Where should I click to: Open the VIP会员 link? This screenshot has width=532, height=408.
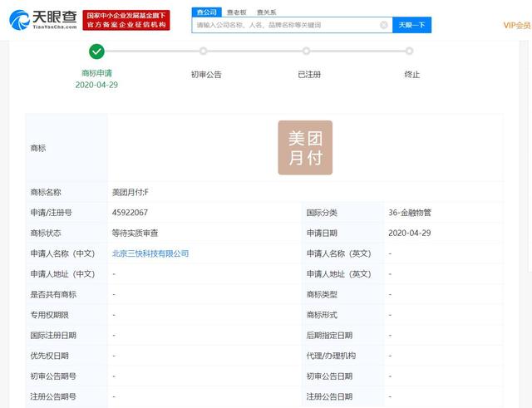[x=516, y=25]
